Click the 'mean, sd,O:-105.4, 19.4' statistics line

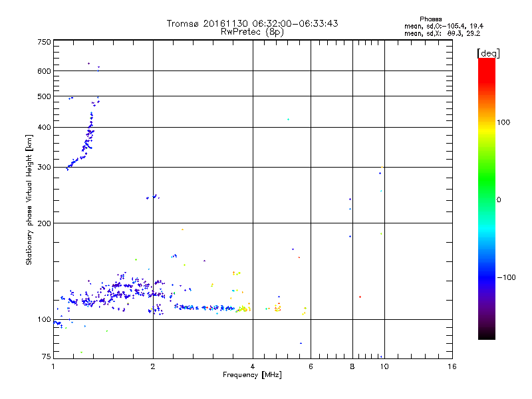point(444,26)
